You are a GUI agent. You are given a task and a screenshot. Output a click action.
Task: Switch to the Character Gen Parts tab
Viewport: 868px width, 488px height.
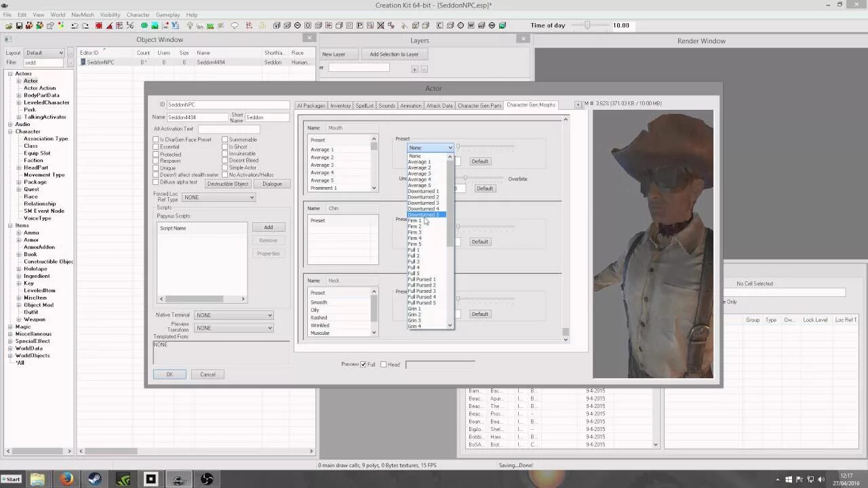click(x=479, y=106)
